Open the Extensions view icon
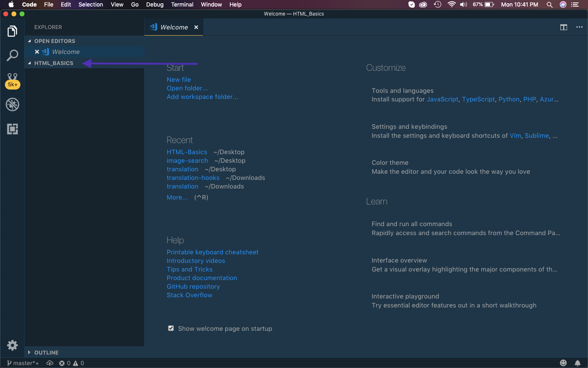Screen dimensions: 588x368 coord(12,129)
